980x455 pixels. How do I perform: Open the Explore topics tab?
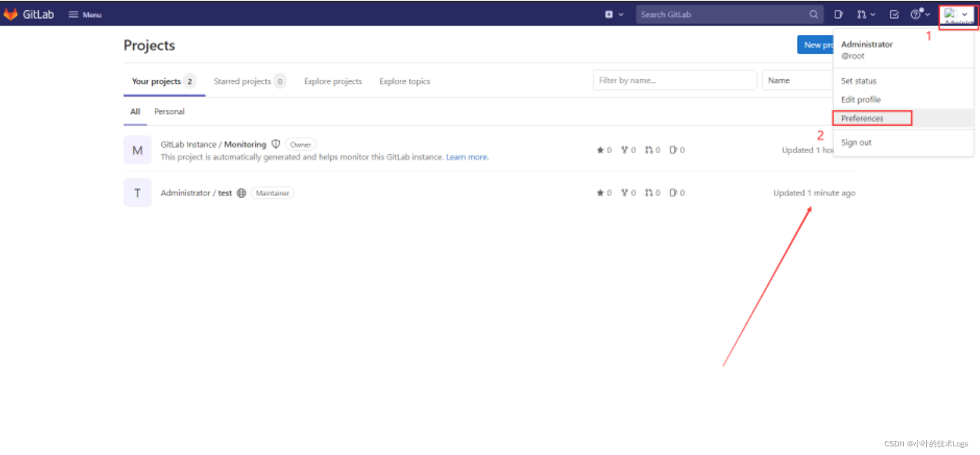pyautogui.click(x=404, y=81)
